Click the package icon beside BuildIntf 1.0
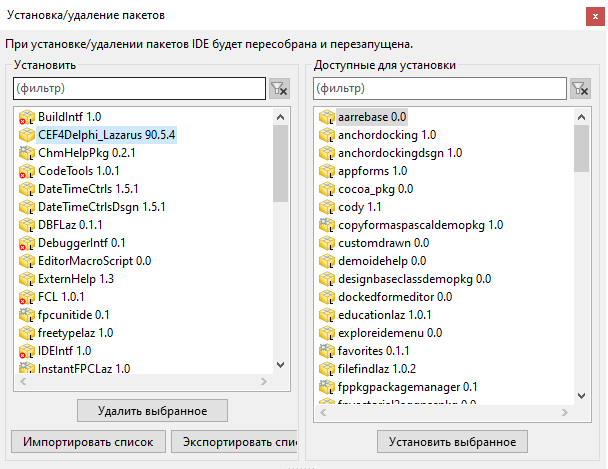This screenshot has width=608, height=469. tap(27, 117)
